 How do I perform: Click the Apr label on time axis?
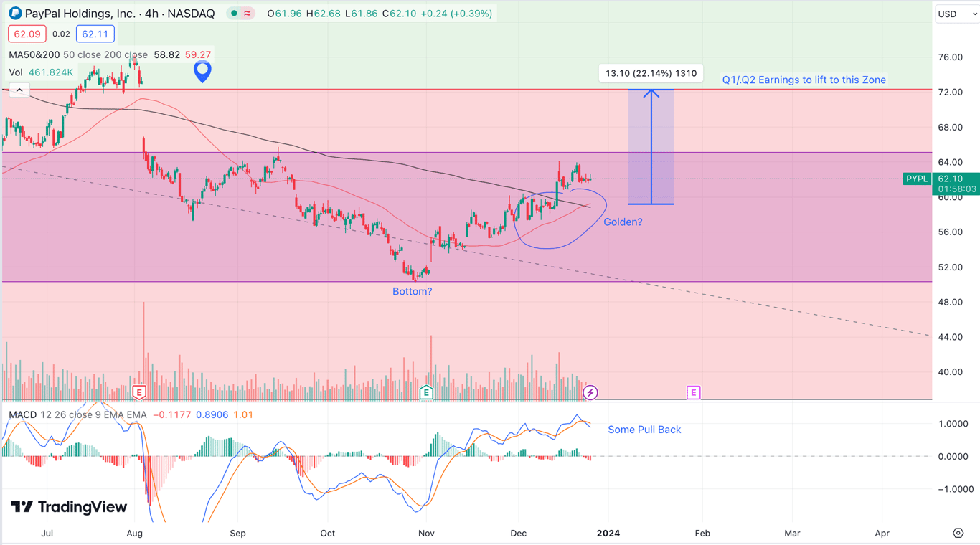[x=882, y=533]
